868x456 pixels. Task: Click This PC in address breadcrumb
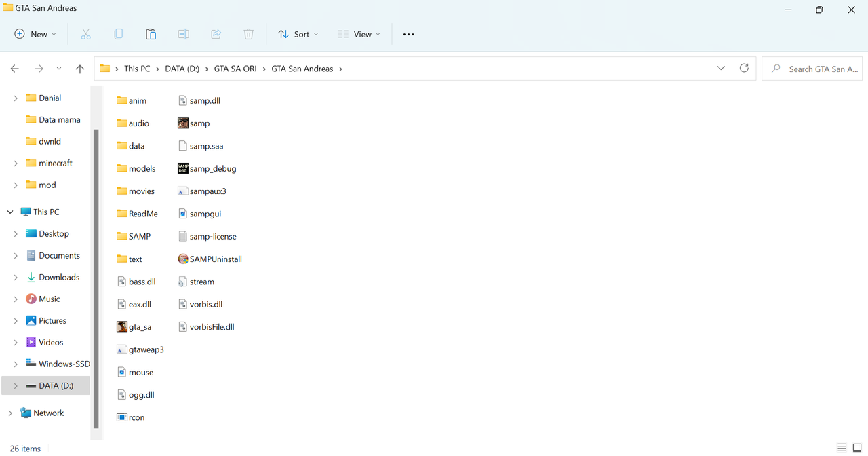tap(137, 69)
